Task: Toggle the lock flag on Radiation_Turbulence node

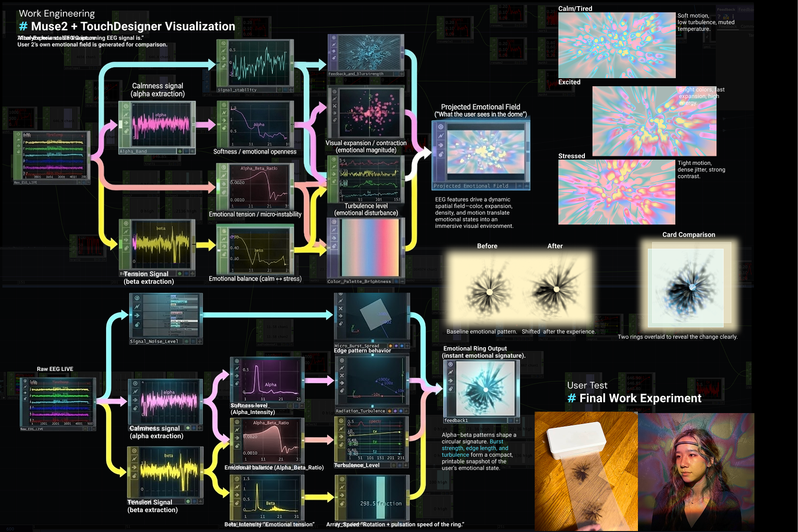Action: [341, 391]
